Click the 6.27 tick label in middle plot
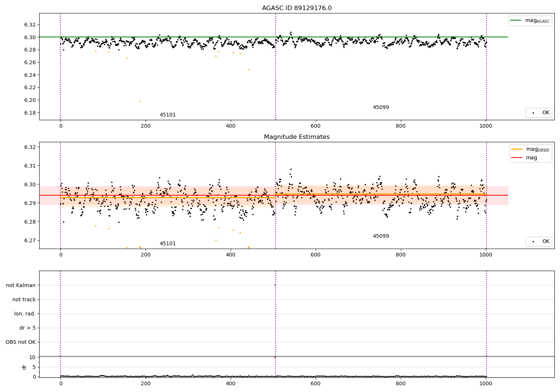 (30, 241)
